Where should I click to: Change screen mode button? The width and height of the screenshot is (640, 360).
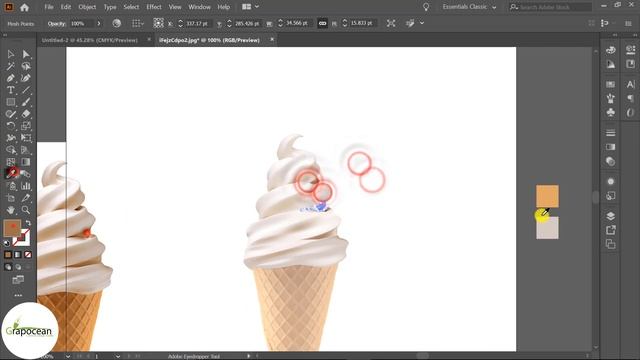[18, 280]
